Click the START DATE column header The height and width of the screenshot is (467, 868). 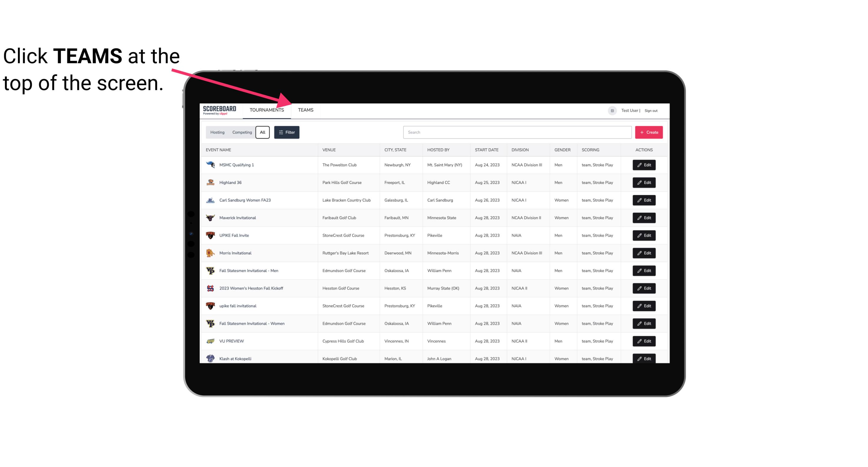click(486, 150)
